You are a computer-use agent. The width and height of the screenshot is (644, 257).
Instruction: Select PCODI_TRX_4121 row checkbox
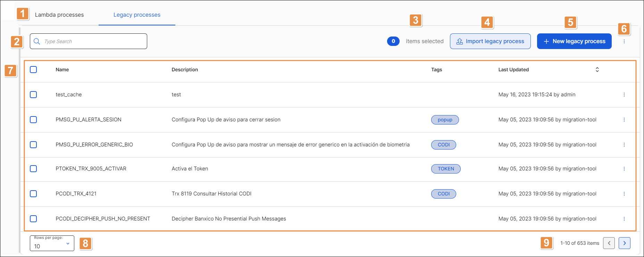pos(33,194)
